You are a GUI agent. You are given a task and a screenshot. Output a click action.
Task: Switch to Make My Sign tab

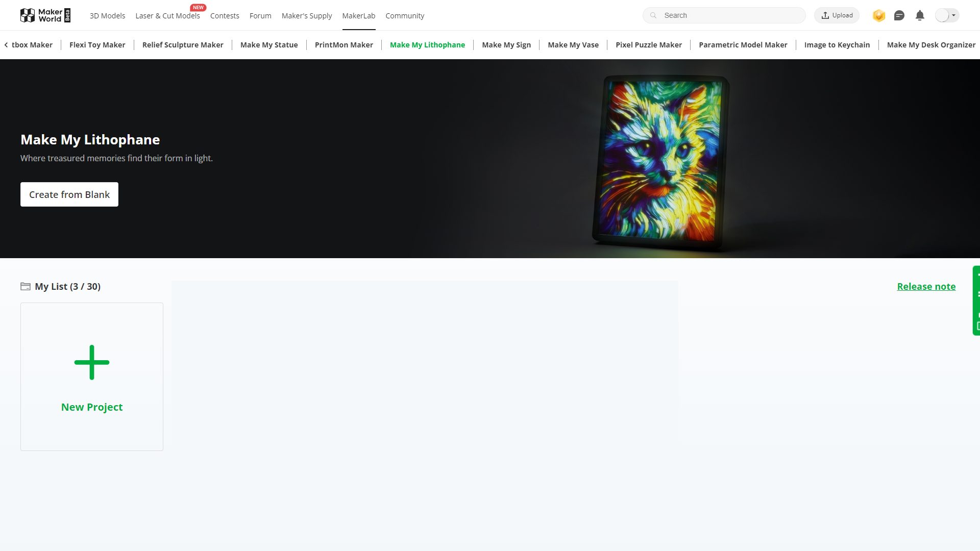[x=506, y=45]
